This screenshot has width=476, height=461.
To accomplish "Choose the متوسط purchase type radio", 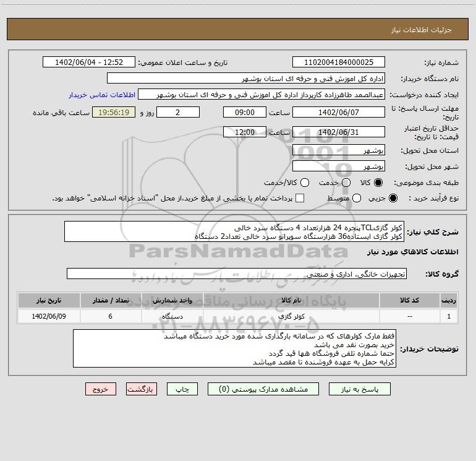I will [357, 198].
